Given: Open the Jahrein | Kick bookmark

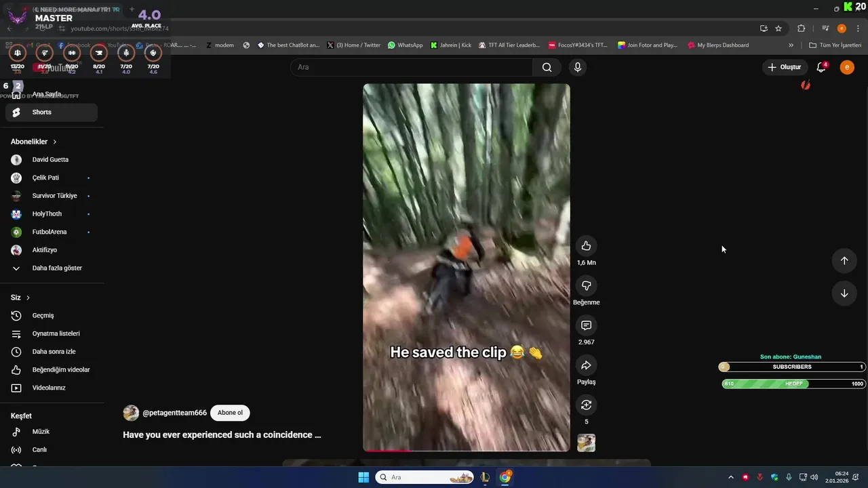Looking at the screenshot, I should [451, 45].
